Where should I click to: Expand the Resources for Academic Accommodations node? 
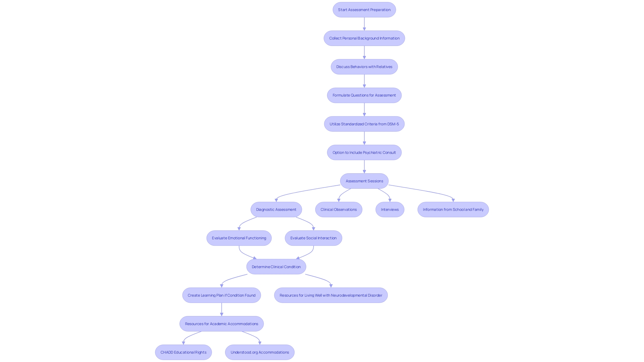pos(222,323)
